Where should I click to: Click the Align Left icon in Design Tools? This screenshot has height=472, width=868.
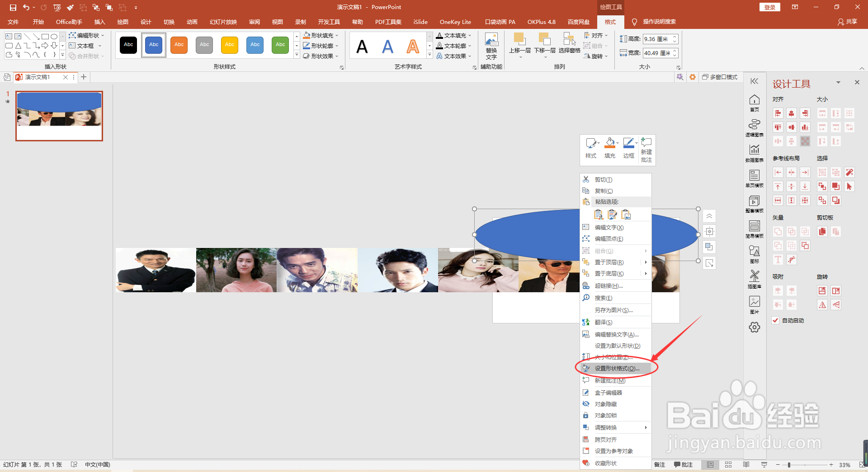click(778, 113)
